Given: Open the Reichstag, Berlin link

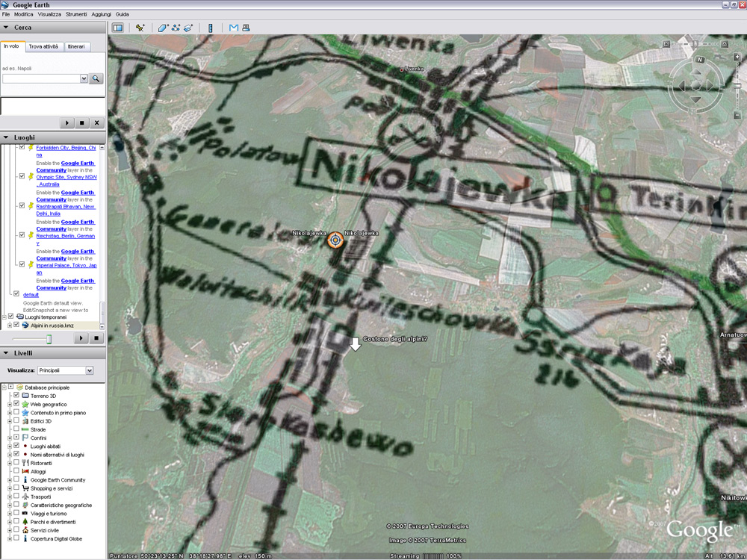Looking at the screenshot, I should pyautogui.click(x=65, y=240).
